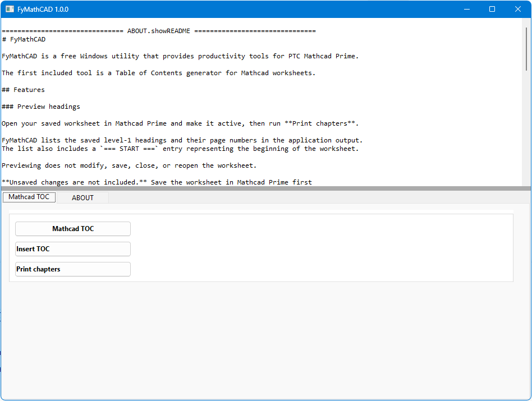Viewport: 532px width, 401px height.
Task: Click the 'FyMathCAD 1.0.0' window title
Action: click(x=43, y=10)
